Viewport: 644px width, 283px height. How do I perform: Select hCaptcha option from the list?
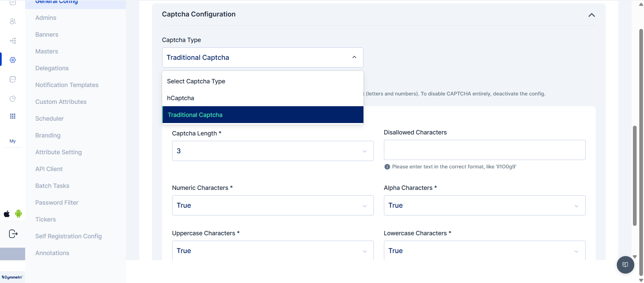[181, 98]
